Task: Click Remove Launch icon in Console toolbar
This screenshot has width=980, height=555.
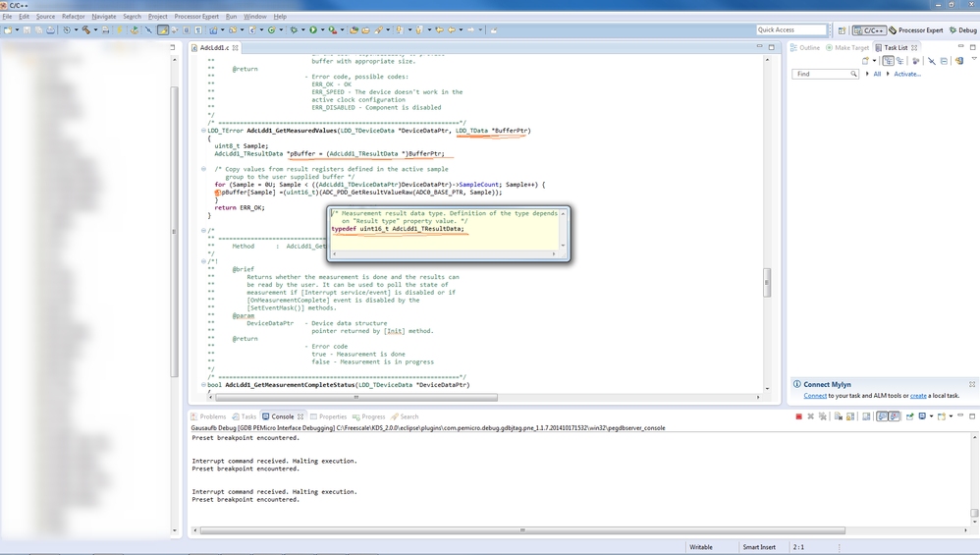Action: point(811,416)
